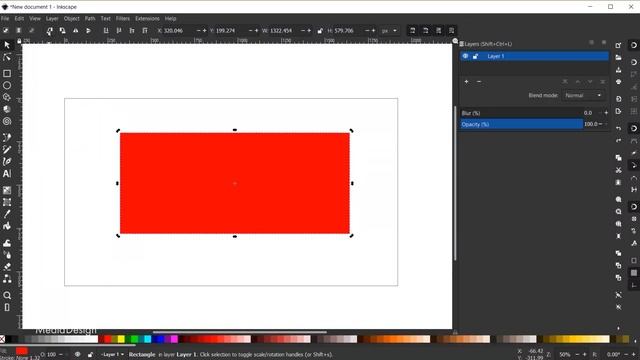Remove the current layer with minus button
640x360 pixels.
(x=479, y=82)
